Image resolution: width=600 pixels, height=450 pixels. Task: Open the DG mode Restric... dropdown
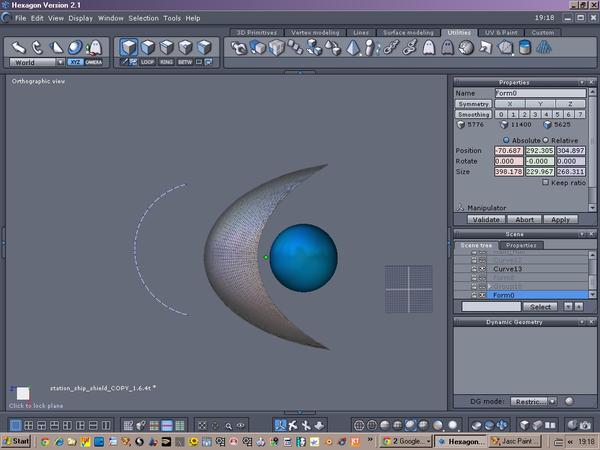tap(552, 401)
